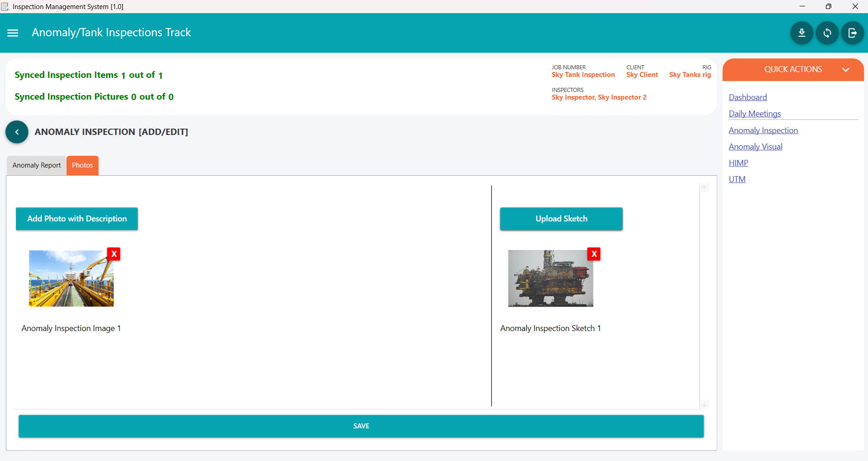Click the 'Sky Tank Inspection' job number
The image size is (868, 461).
click(583, 75)
